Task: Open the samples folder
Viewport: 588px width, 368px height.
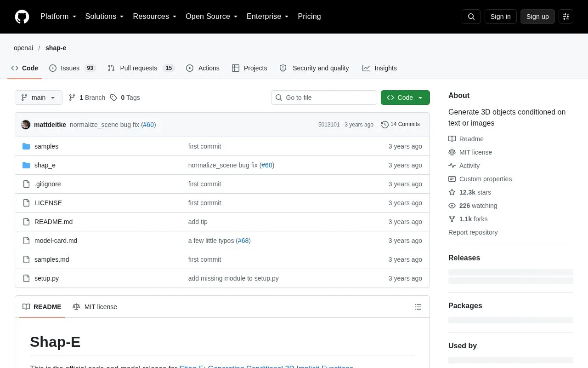Action: [46, 146]
